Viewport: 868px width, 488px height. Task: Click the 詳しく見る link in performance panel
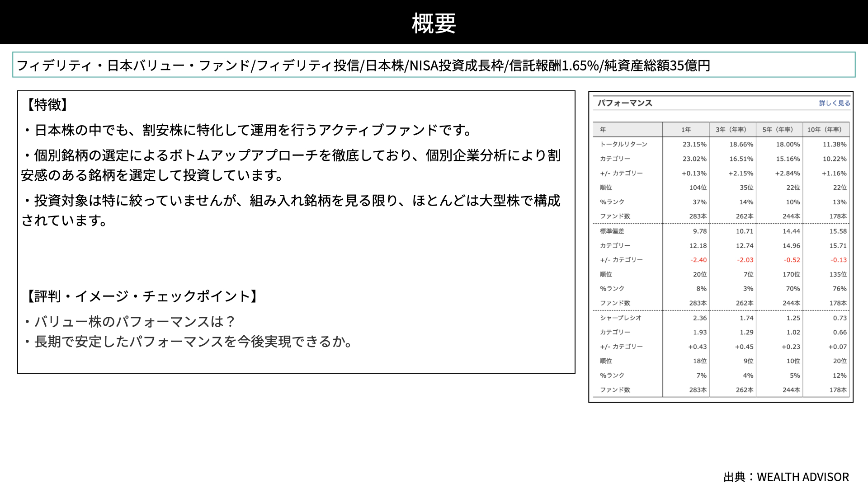click(835, 103)
